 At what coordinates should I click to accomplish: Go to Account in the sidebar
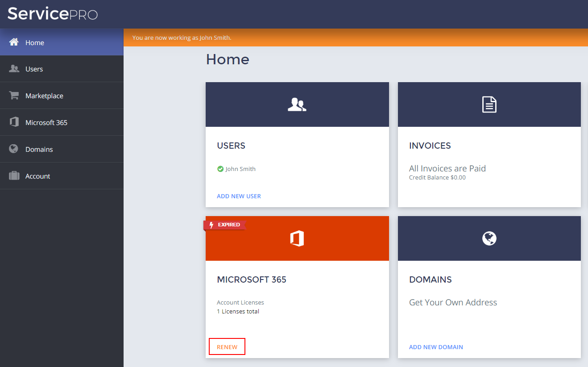[37, 176]
